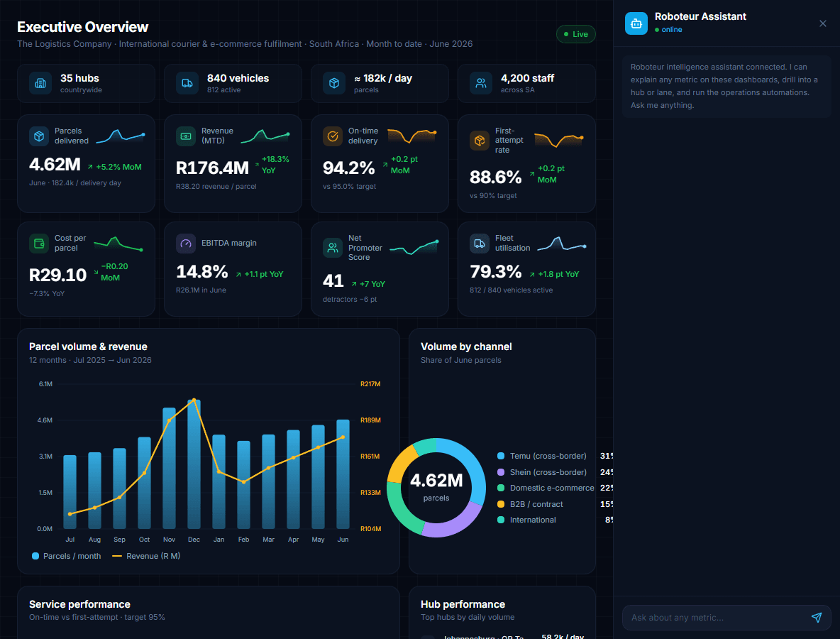Click the Temu (cross-border) legend swatch
840x639 pixels.
(501, 457)
